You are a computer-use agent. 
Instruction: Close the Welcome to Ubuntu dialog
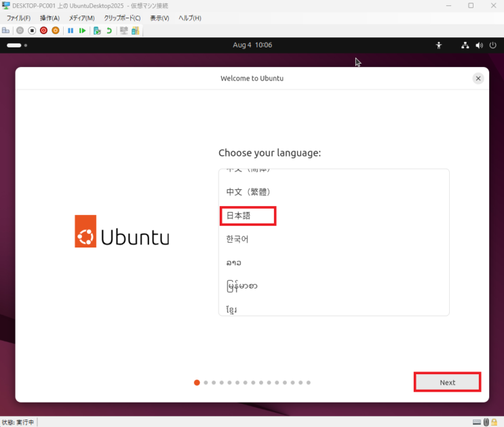[478, 79]
